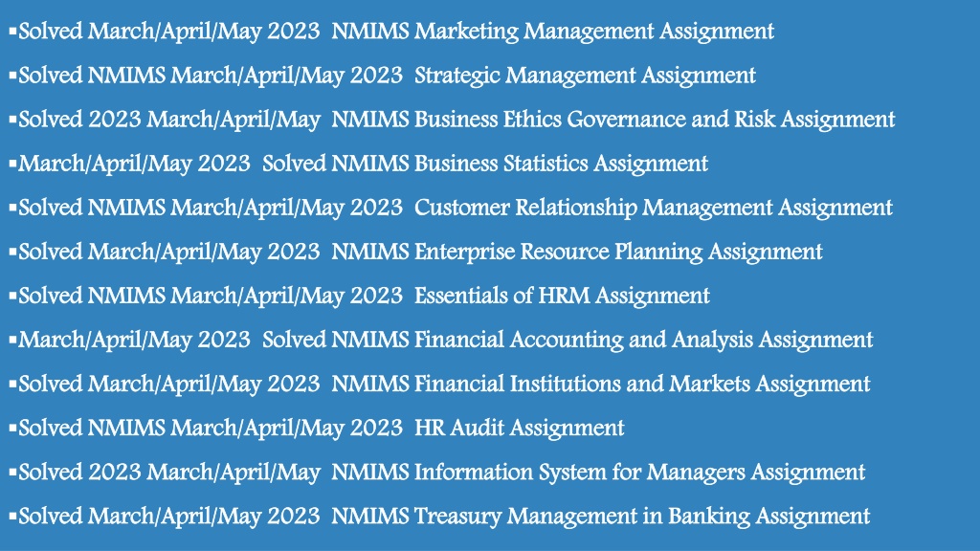
Task: Click bullet before Marketing Management line
Action: pyautogui.click(x=12, y=30)
